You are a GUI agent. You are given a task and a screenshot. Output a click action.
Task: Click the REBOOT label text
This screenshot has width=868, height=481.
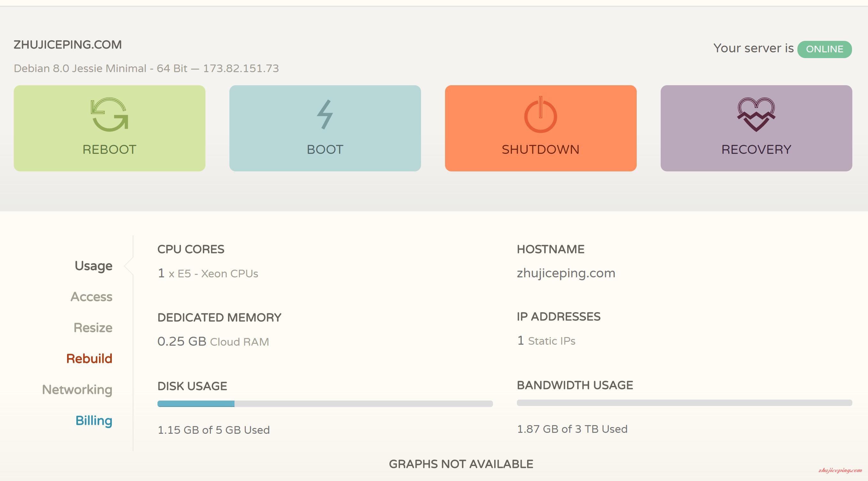[x=110, y=149]
